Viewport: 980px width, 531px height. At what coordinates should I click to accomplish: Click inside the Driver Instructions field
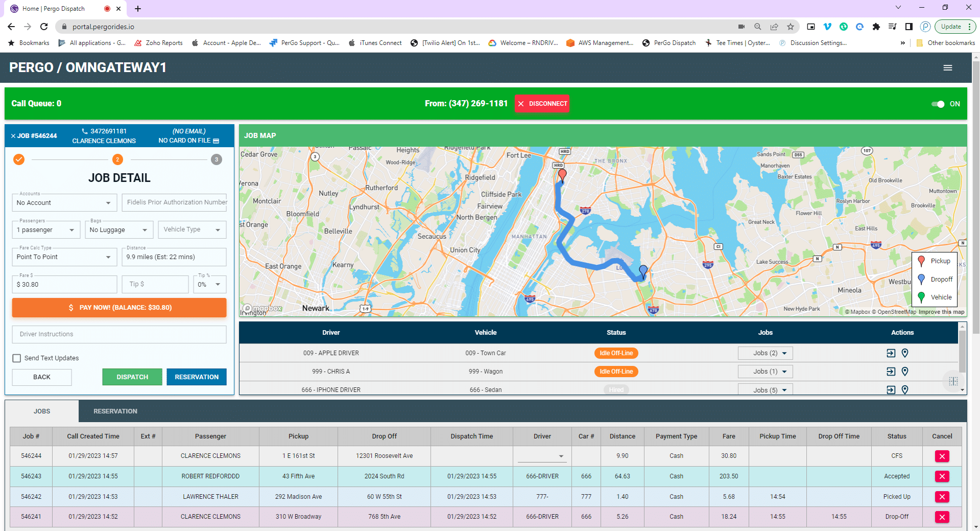coord(119,334)
